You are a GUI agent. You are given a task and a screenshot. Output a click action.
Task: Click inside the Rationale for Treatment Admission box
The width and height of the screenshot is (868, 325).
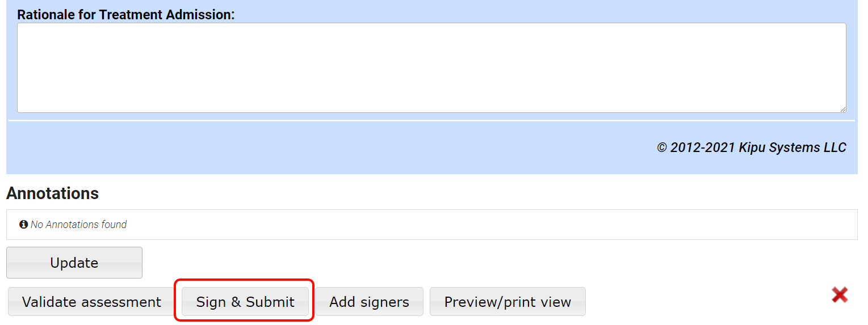point(431,67)
